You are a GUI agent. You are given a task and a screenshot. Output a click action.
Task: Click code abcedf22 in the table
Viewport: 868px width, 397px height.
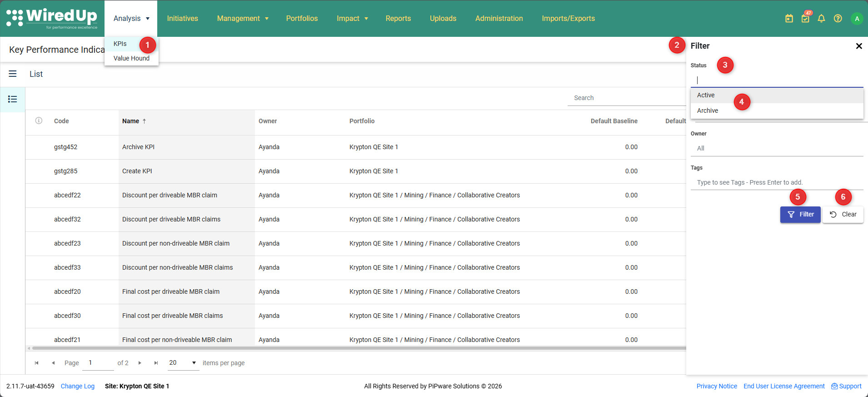(x=67, y=195)
